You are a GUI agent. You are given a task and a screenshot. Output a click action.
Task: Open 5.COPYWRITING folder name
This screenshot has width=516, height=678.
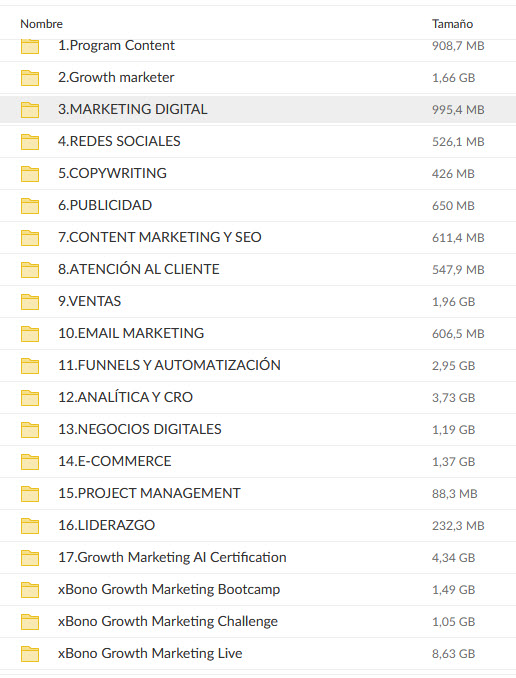pyautogui.click(x=112, y=173)
